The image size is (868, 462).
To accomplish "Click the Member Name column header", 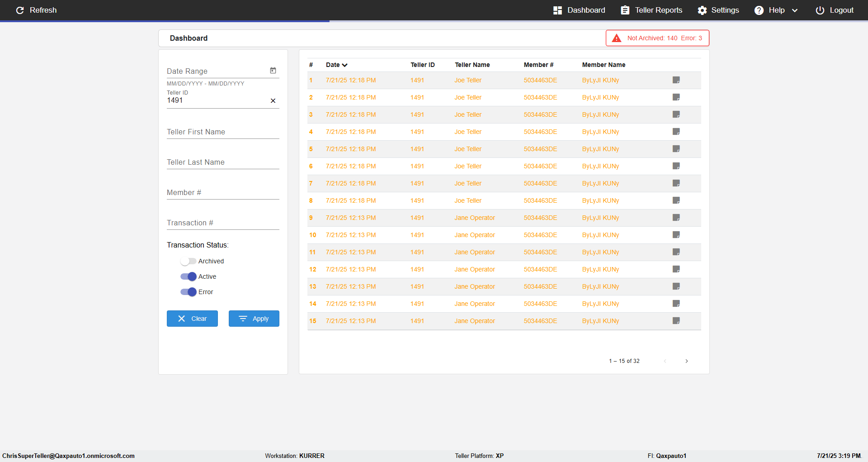I will tap(604, 65).
